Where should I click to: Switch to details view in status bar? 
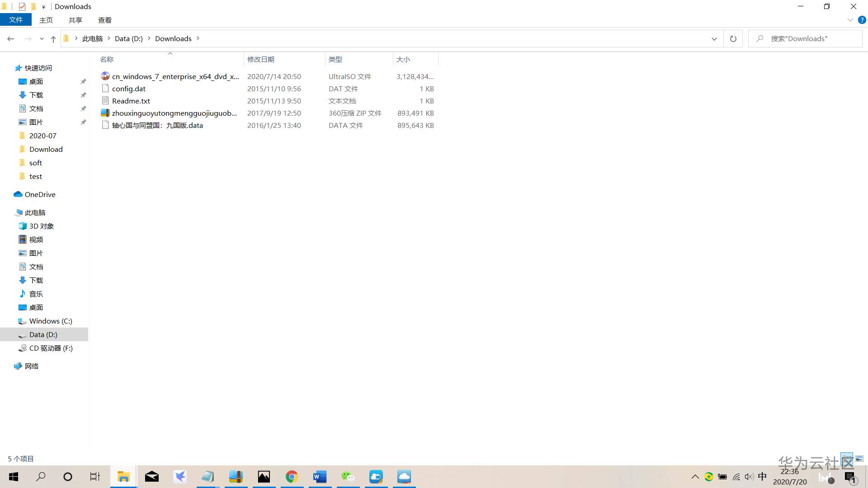point(846,459)
